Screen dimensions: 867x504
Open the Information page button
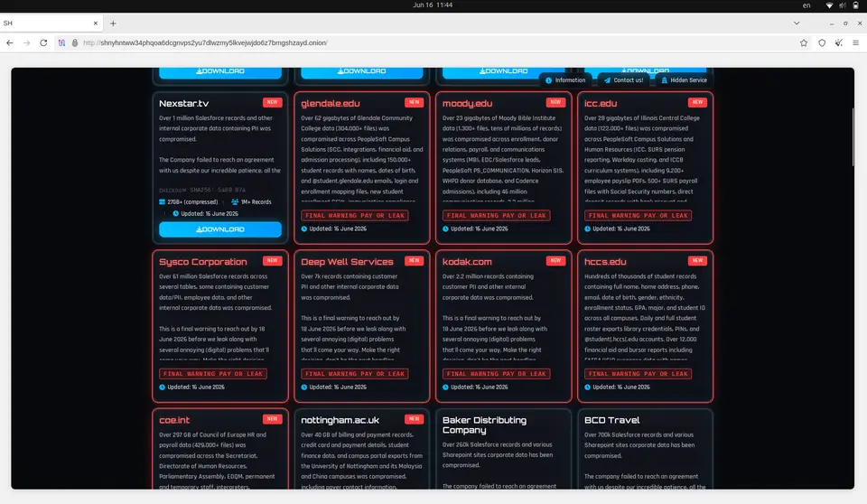point(565,80)
